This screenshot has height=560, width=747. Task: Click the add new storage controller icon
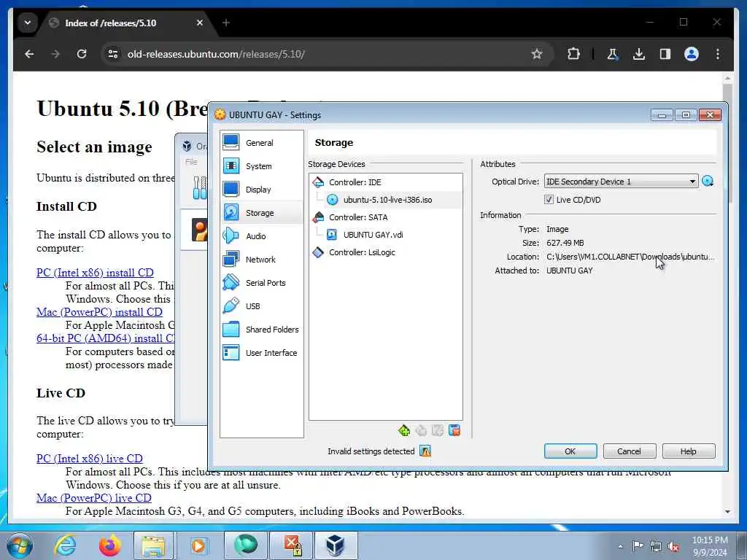click(404, 430)
